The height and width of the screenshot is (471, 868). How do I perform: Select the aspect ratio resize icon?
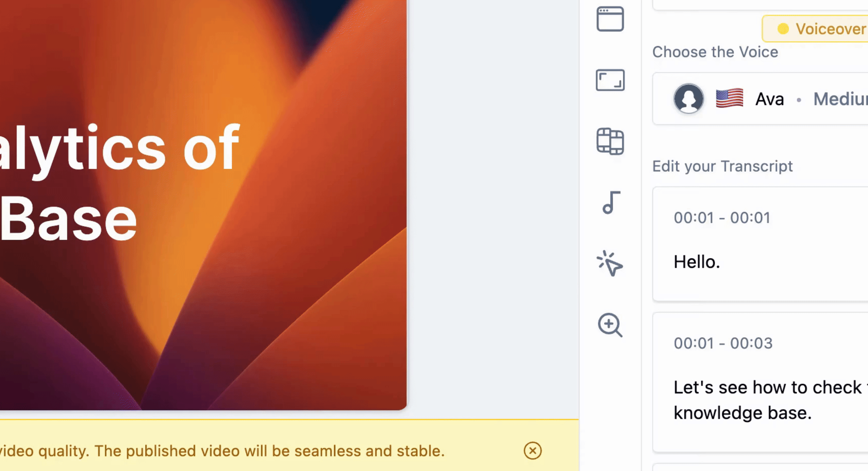click(x=610, y=80)
